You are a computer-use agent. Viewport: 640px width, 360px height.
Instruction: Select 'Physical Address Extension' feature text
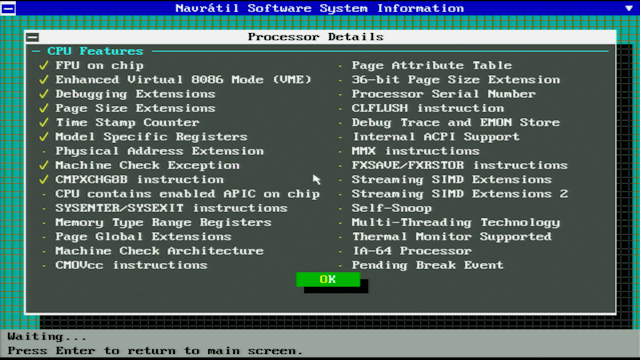[160, 151]
